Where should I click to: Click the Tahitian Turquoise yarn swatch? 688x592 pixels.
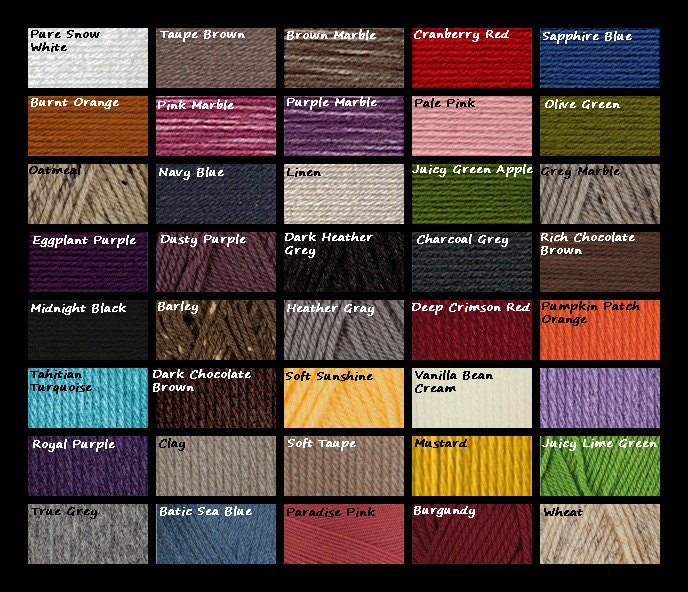click(x=88, y=398)
